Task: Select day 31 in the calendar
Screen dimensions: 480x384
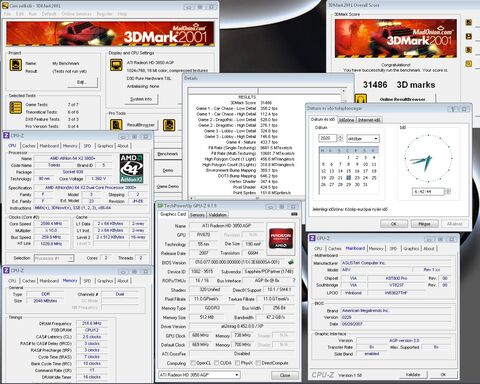Action: [x=366, y=184]
